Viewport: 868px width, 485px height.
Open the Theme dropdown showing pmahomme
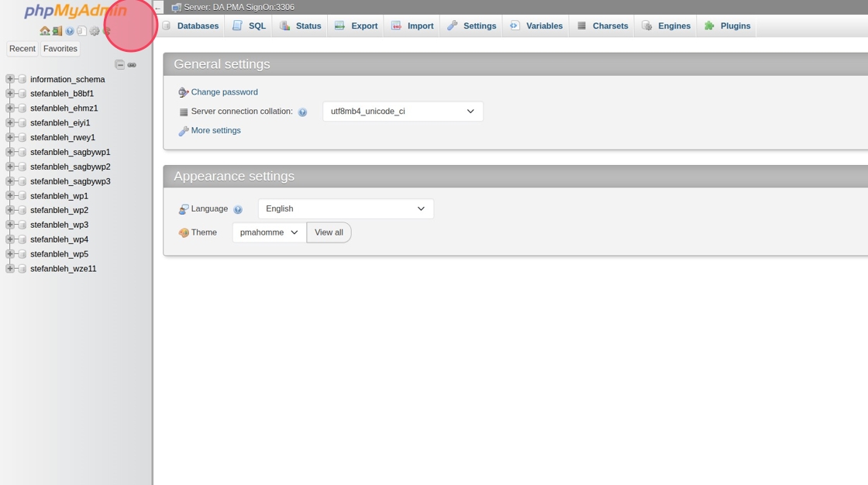[x=269, y=232]
